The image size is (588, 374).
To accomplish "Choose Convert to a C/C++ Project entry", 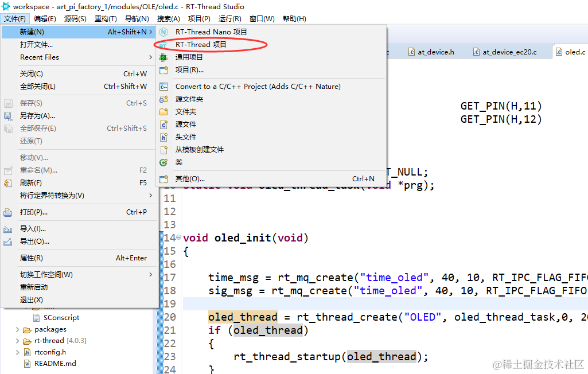I will 271,86.
